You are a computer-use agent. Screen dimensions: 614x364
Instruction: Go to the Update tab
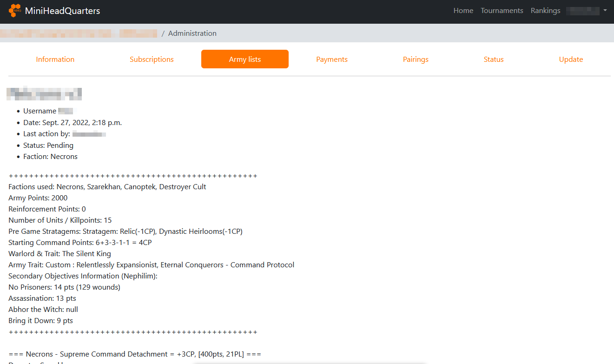pos(571,60)
